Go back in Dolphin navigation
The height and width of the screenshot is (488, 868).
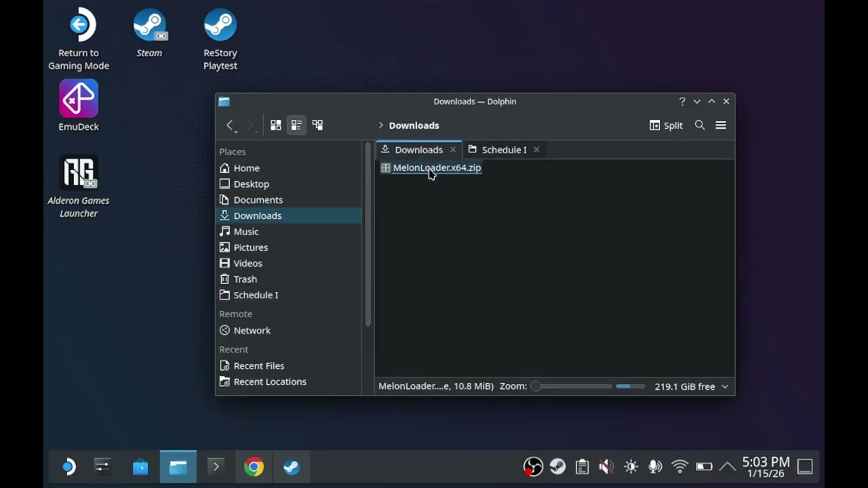tap(229, 125)
